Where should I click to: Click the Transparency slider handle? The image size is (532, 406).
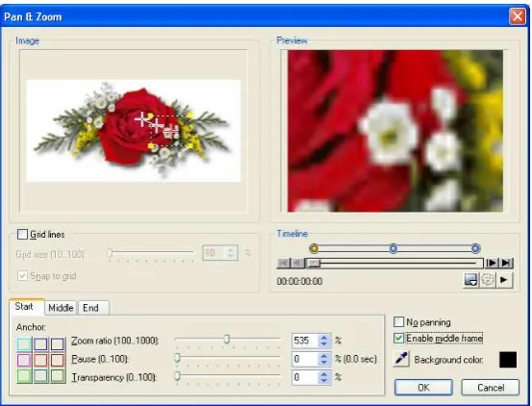point(177,375)
